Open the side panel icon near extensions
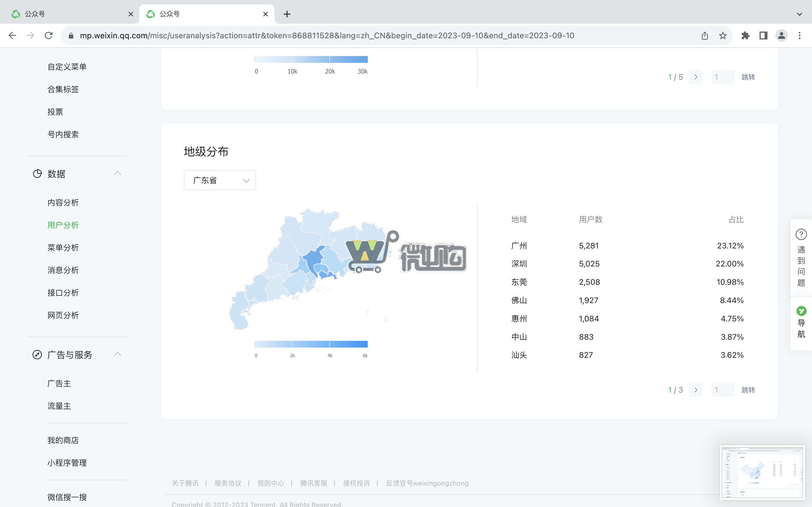812x507 pixels. pos(763,35)
